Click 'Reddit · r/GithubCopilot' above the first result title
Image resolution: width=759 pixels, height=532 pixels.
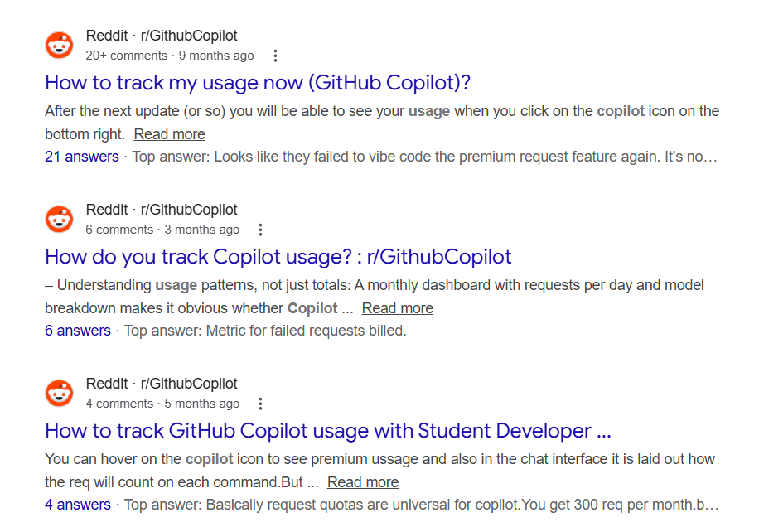point(161,35)
